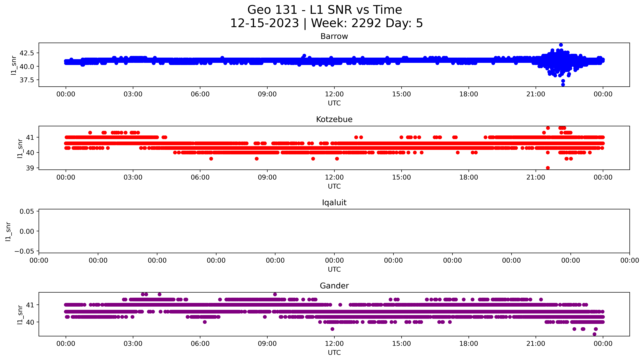Click the '15:00' x-tick on Gander plot
This screenshot has width=644, height=361.
coord(401,344)
